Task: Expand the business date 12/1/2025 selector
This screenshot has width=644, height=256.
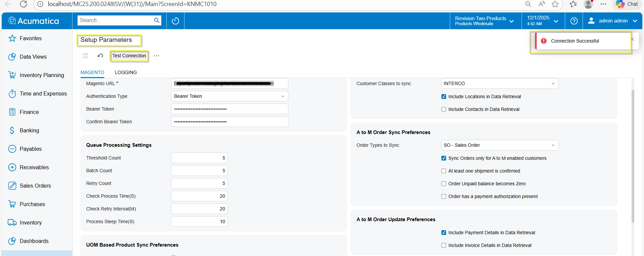Action: click(543, 21)
